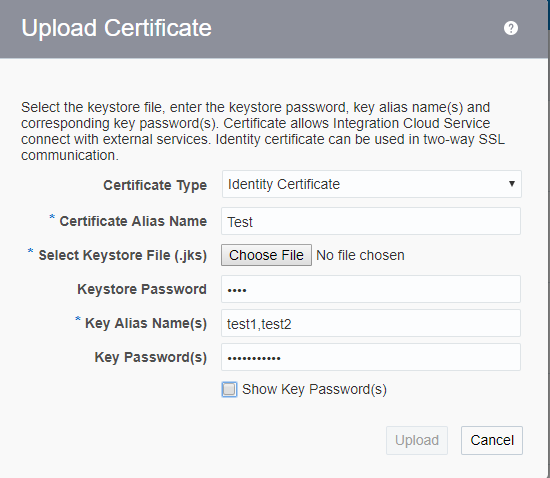The height and width of the screenshot is (478, 550).
Task: Expand the Certificate Type dropdown arrow
Action: tap(512, 184)
